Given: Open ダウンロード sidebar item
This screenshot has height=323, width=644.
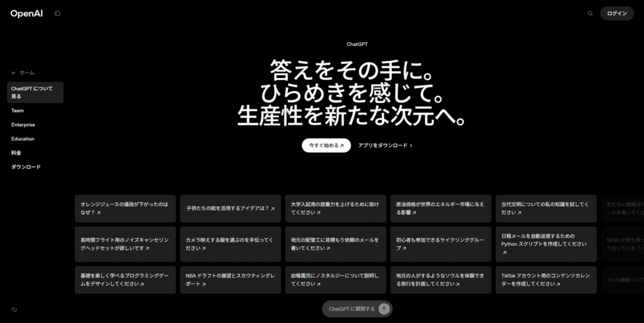Looking at the screenshot, I should pos(26,167).
